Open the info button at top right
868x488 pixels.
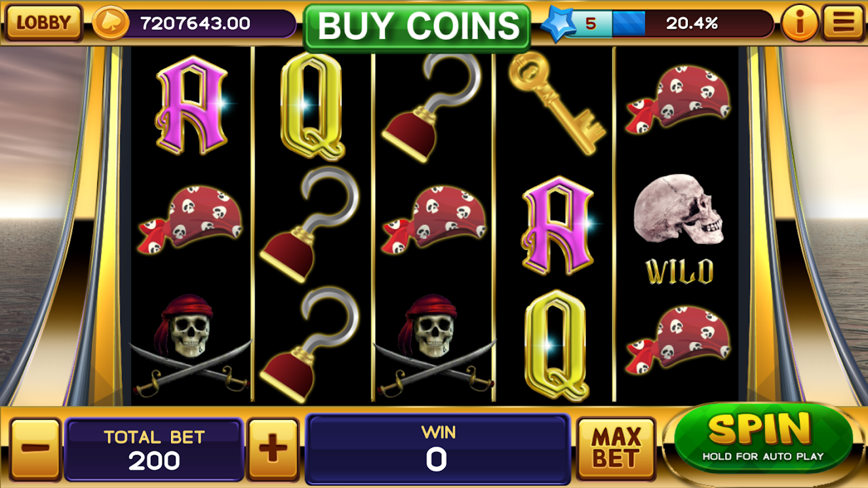click(799, 23)
